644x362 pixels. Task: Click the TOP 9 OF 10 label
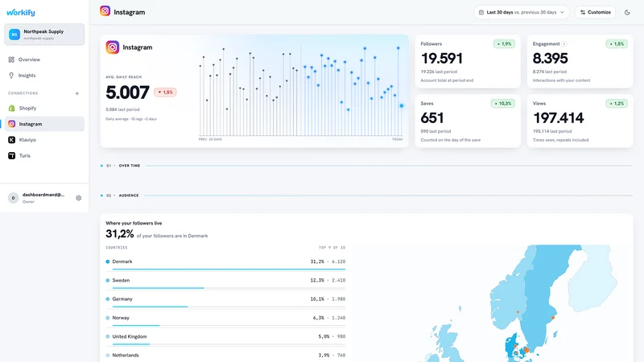332,248
